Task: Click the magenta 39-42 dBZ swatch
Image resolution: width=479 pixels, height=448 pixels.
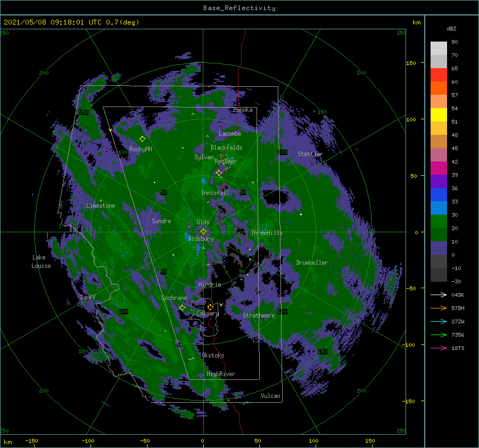Action: point(439,168)
